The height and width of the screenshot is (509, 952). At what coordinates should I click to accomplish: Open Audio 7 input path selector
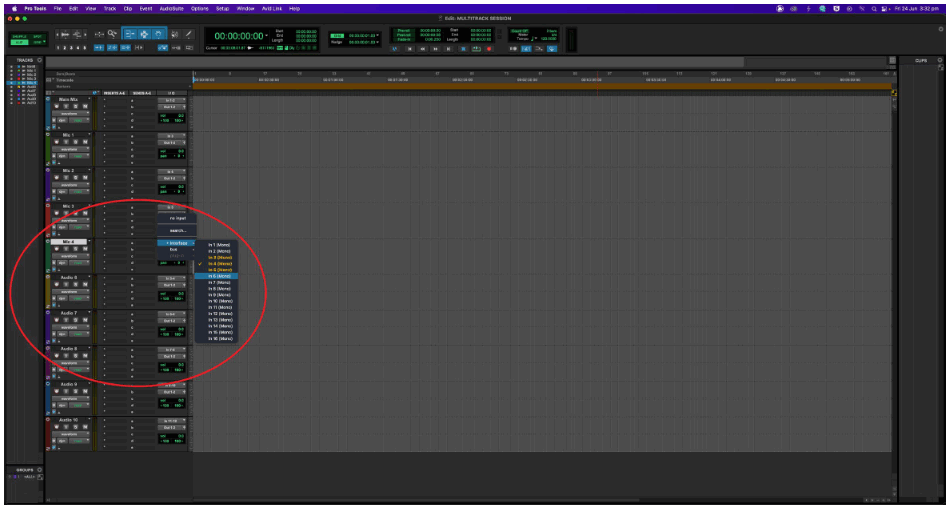pyautogui.click(x=172, y=314)
